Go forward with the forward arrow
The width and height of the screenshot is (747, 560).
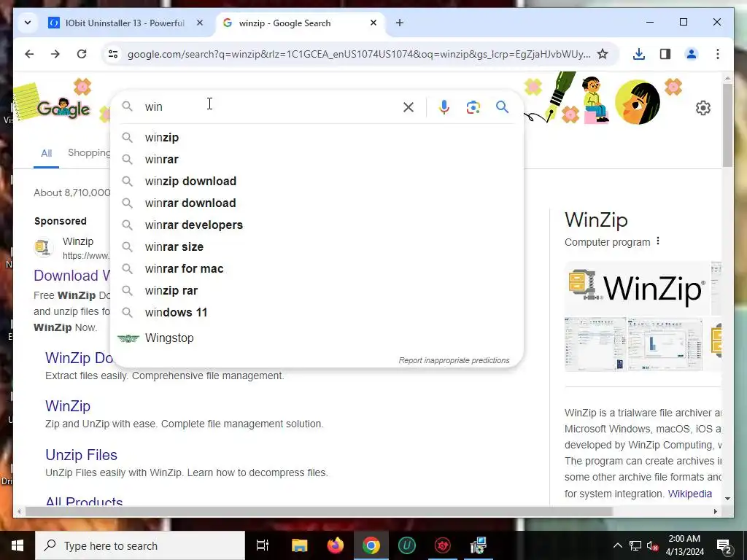pos(55,54)
